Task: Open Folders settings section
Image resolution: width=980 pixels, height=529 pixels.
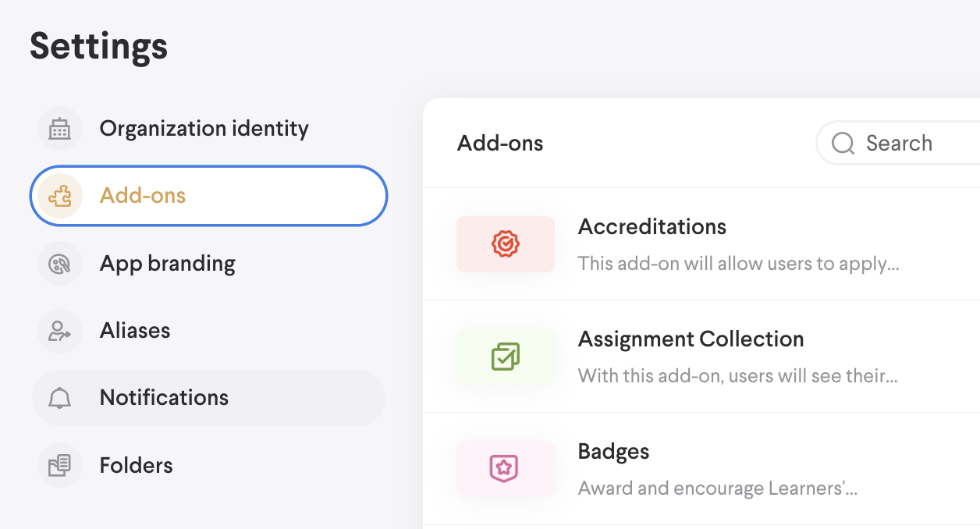Action: click(x=136, y=466)
